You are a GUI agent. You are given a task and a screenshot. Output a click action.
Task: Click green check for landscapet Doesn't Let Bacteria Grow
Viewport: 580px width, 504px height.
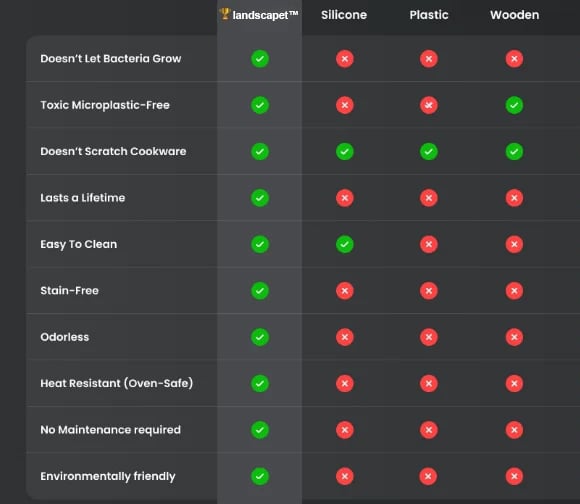(260, 59)
